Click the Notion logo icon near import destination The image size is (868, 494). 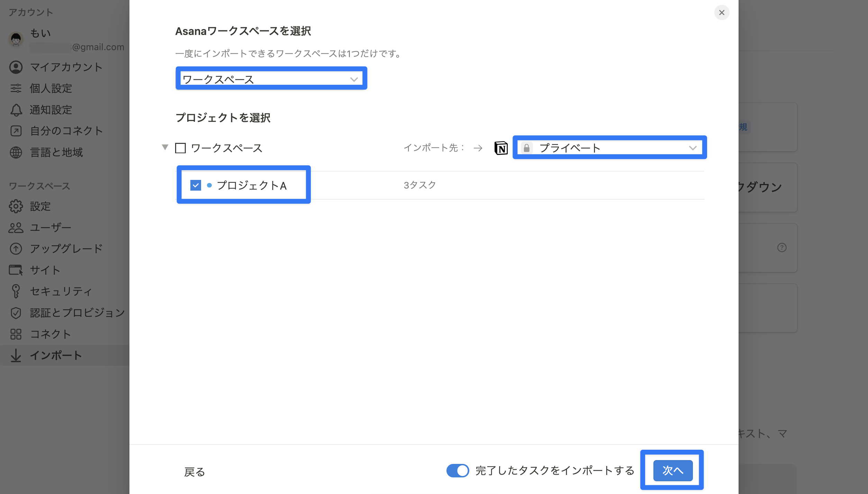pyautogui.click(x=501, y=148)
